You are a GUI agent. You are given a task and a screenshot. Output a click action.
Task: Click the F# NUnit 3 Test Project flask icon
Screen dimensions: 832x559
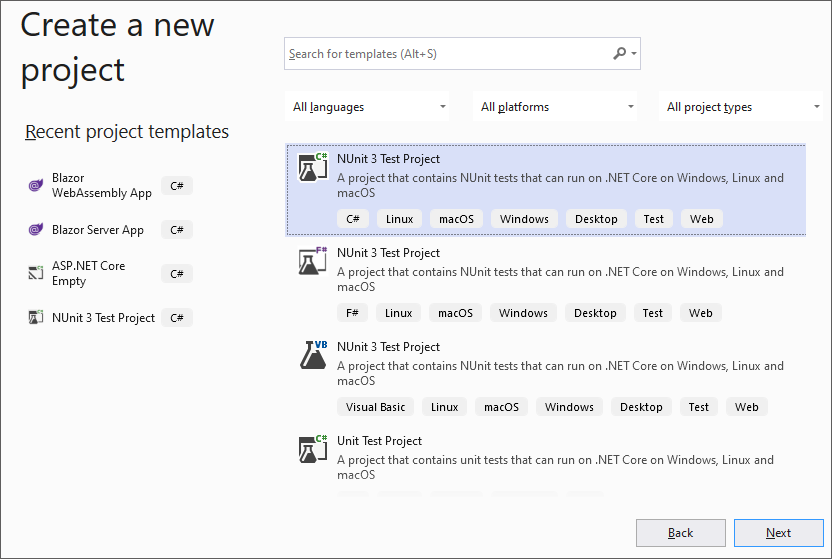tap(313, 261)
